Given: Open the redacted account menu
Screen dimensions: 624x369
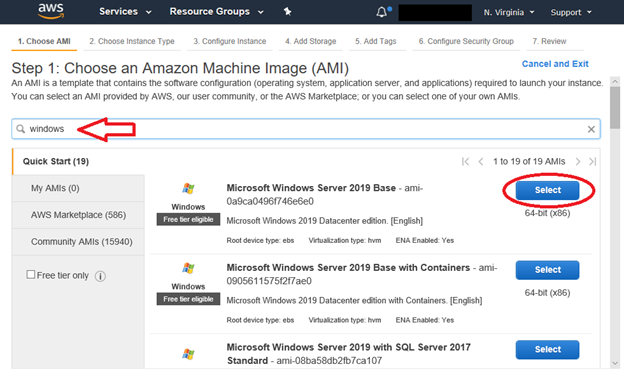Looking at the screenshot, I should point(435,12).
